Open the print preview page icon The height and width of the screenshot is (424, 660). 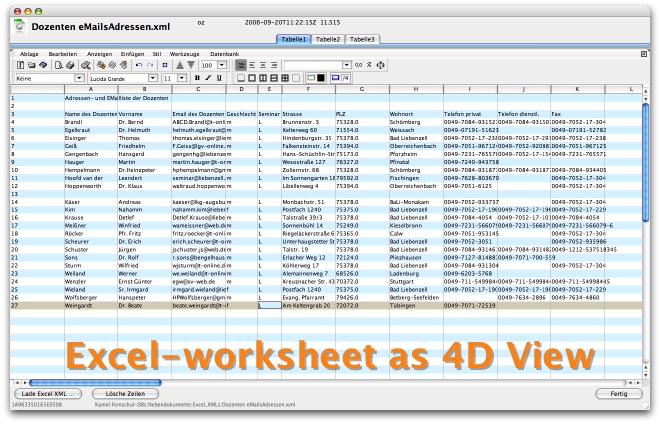[x=59, y=65]
